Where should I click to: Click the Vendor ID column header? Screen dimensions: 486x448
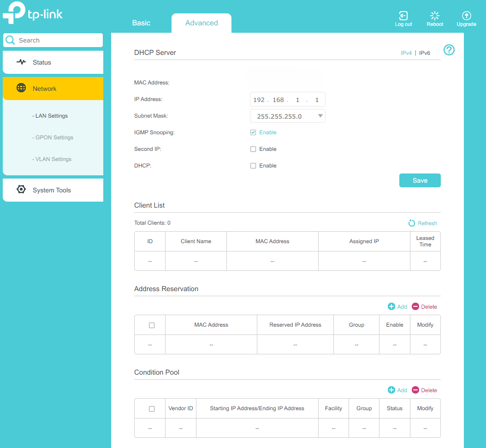[181, 408]
